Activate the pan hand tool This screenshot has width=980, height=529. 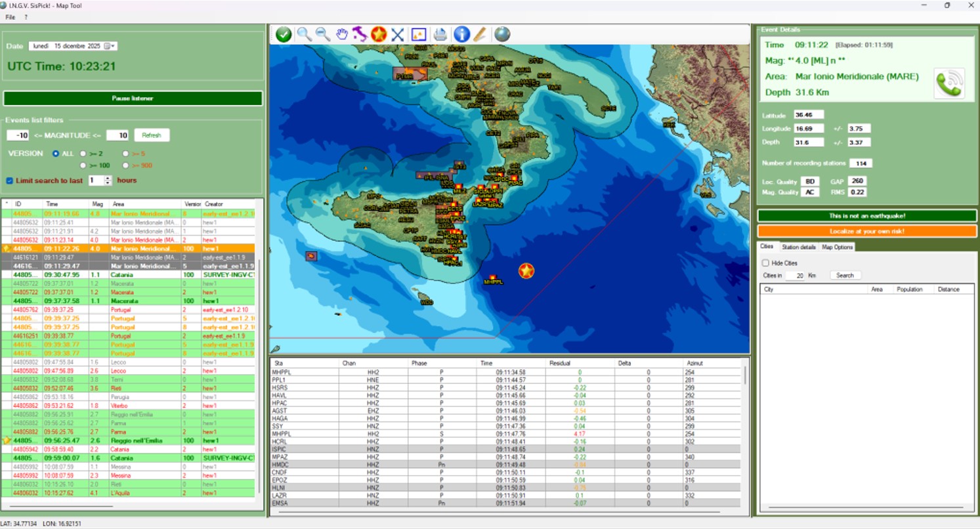click(x=342, y=35)
